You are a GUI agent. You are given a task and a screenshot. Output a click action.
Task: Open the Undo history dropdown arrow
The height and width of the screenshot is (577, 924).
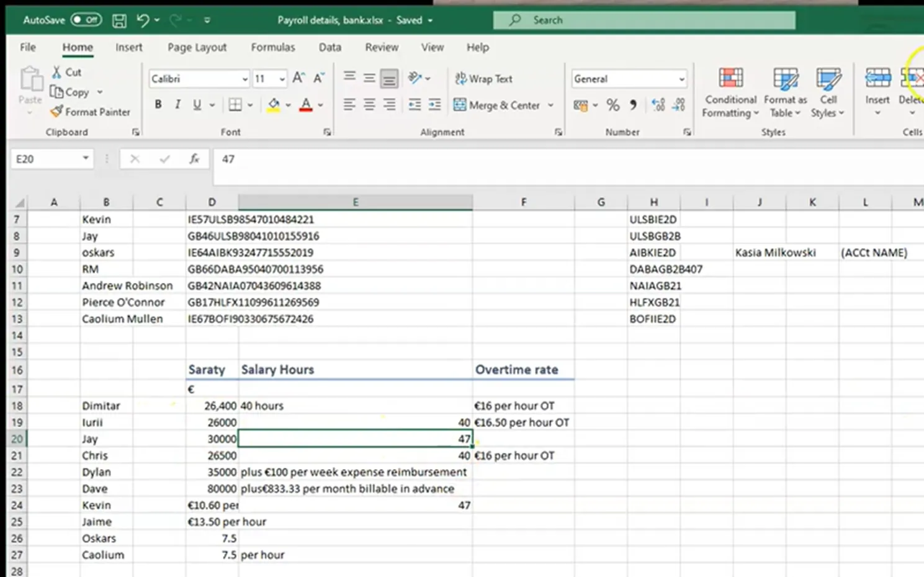point(157,20)
